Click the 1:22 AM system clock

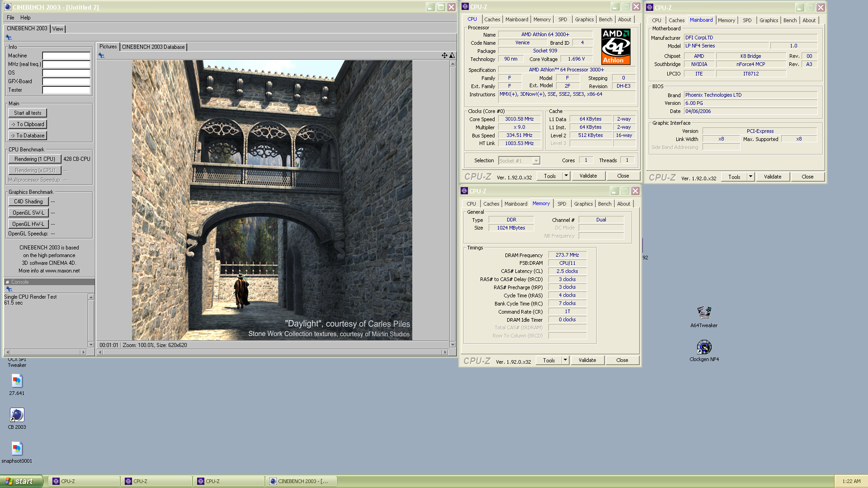[x=851, y=481]
